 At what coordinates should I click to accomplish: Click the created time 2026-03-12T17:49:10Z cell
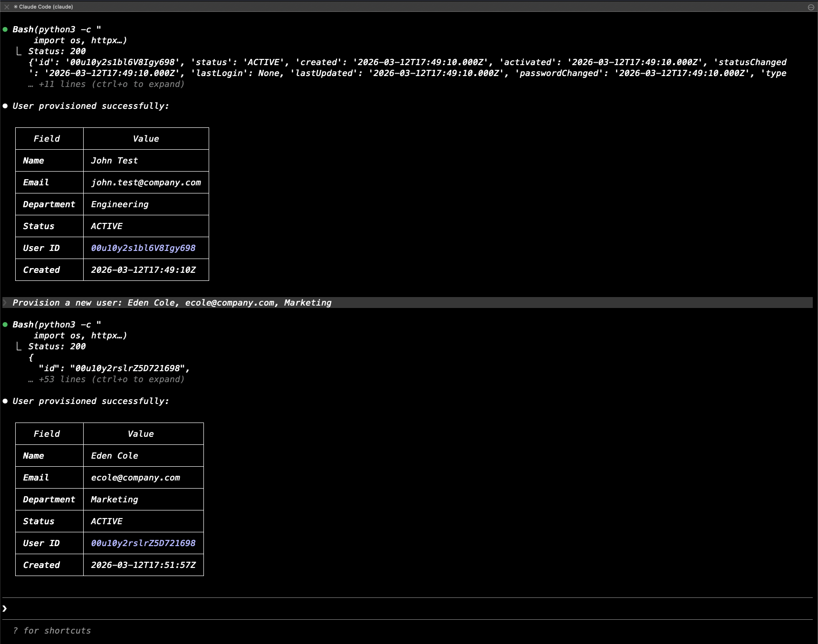pyautogui.click(x=143, y=270)
